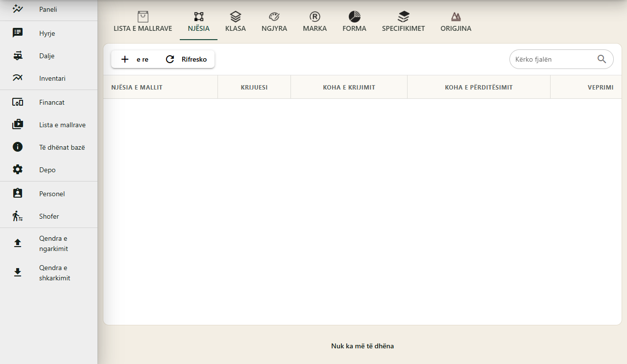Open the Origjina tab
This screenshot has width=627, height=364.
456,23
